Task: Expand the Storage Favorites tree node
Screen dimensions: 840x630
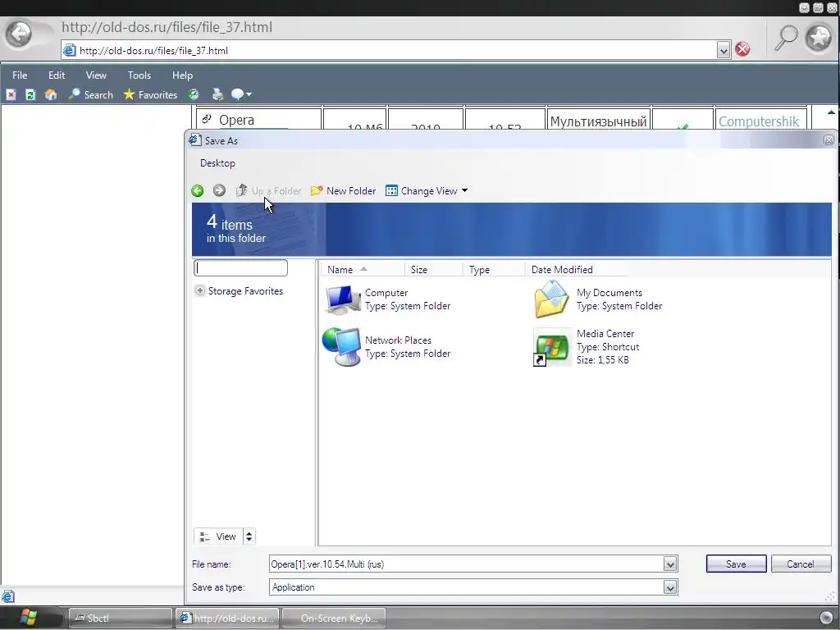Action: pyautogui.click(x=200, y=290)
